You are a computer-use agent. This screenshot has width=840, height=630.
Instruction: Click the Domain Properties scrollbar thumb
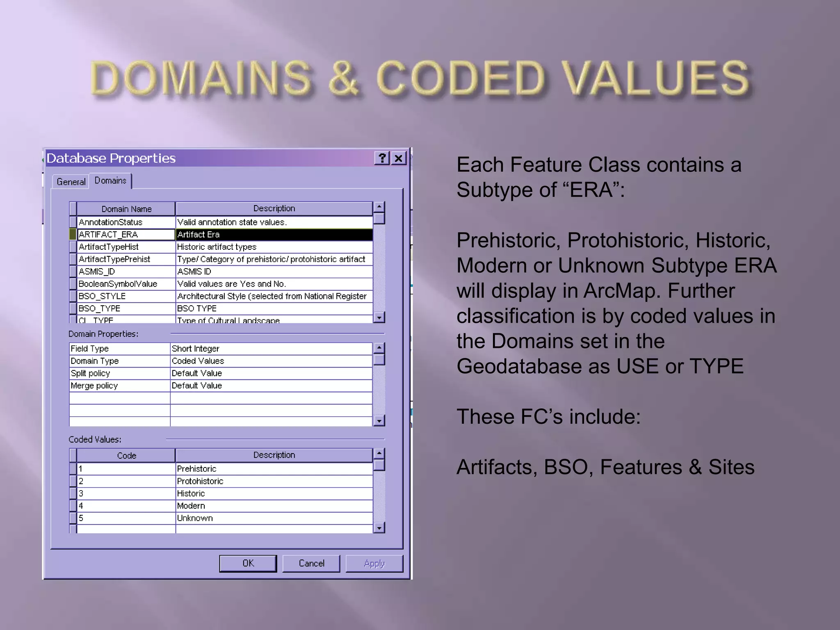(379, 359)
